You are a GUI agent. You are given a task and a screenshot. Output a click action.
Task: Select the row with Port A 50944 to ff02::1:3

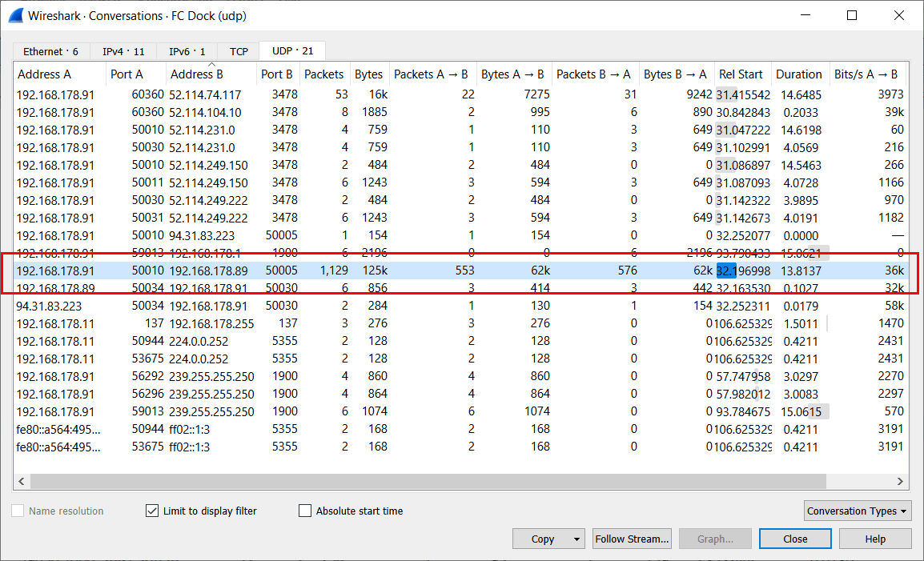point(461,429)
